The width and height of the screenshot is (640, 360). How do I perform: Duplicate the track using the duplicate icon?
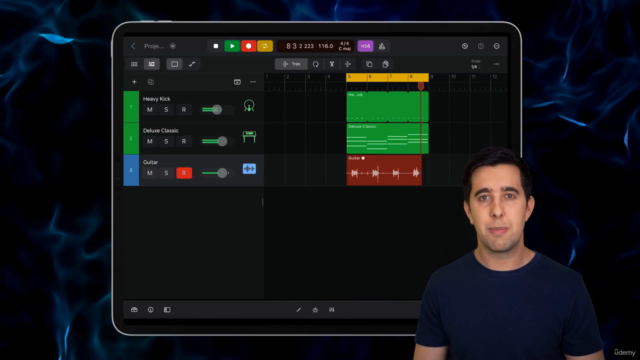[x=151, y=82]
